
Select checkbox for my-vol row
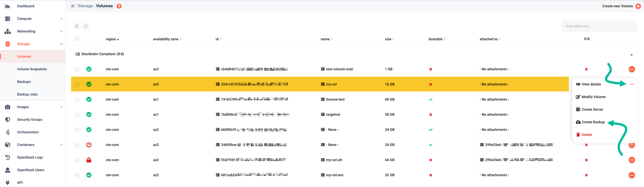coord(77,84)
